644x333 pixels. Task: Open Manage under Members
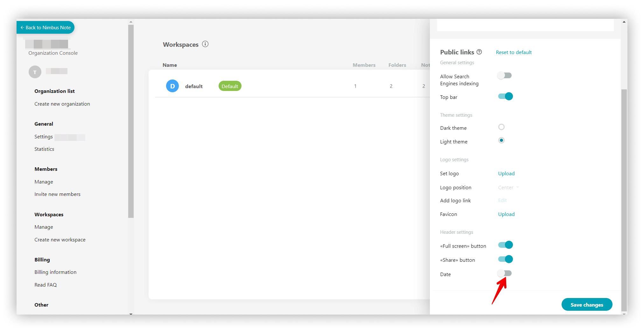coord(44,182)
